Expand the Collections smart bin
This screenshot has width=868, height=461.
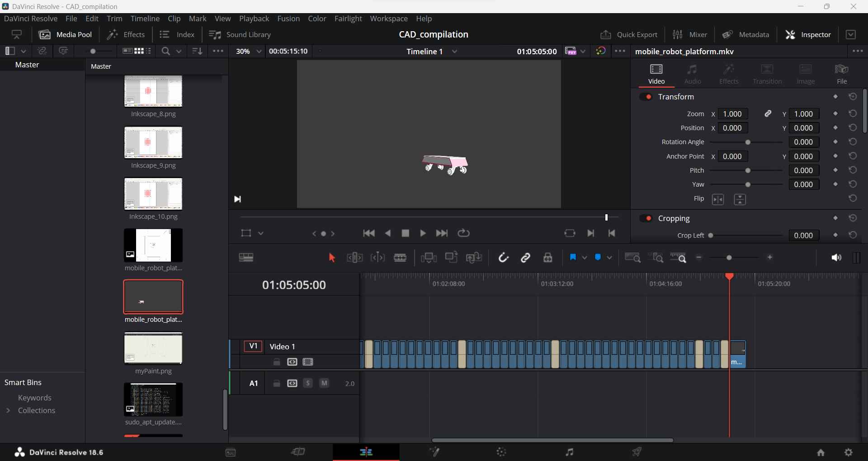pos(8,410)
